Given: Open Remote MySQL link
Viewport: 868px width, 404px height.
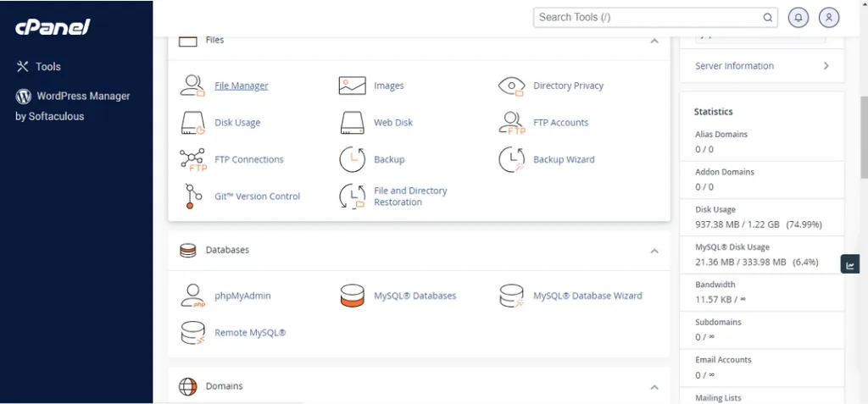Looking at the screenshot, I should [250, 333].
